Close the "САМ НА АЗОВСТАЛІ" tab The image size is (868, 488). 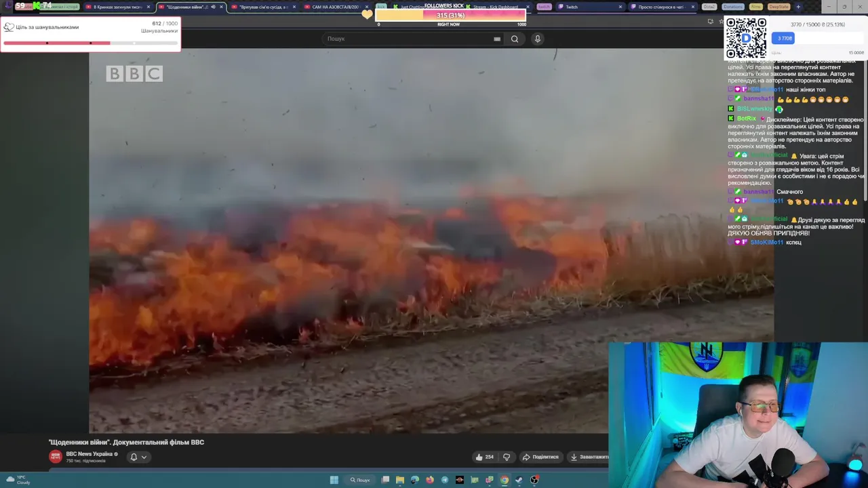click(367, 7)
